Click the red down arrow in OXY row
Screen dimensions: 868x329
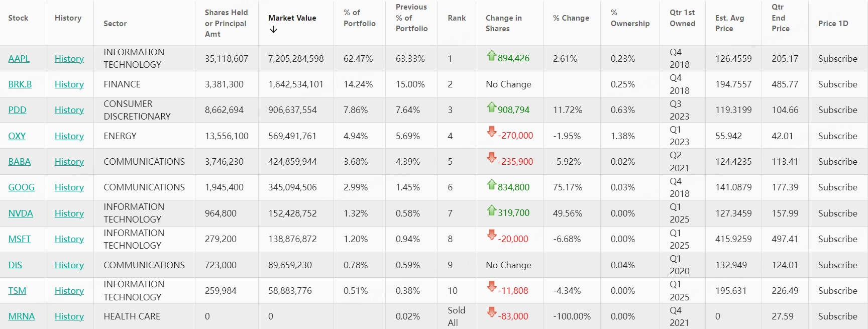coord(492,132)
